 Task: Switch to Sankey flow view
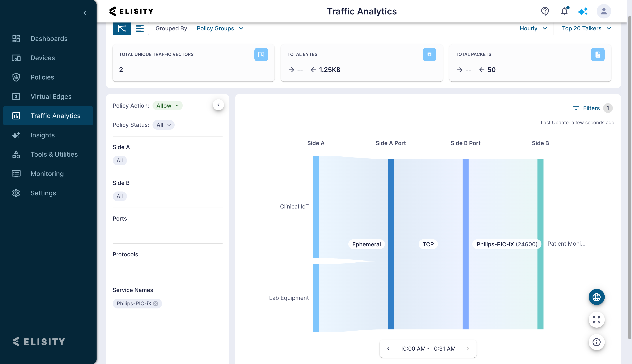click(122, 29)
